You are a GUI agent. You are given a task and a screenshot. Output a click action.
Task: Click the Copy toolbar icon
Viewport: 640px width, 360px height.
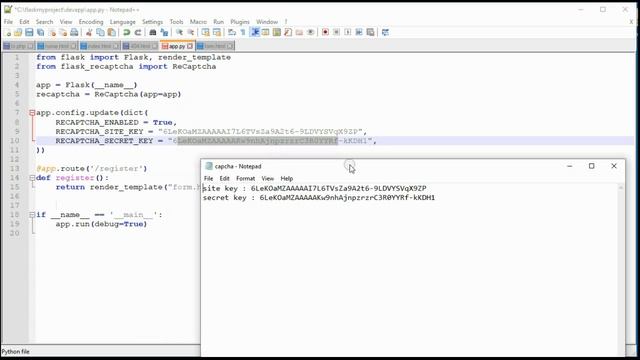(x=100, y=32)
